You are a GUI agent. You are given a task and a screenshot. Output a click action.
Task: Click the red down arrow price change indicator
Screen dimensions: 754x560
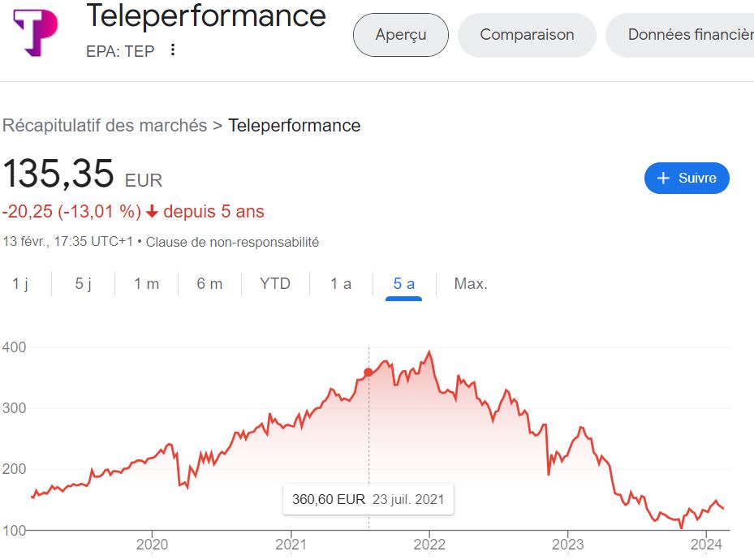(x=152, y=212)
